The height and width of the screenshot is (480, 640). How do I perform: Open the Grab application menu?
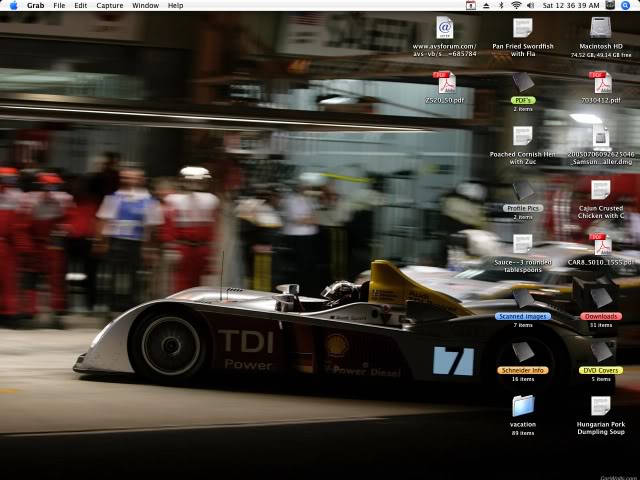(35, 5)
